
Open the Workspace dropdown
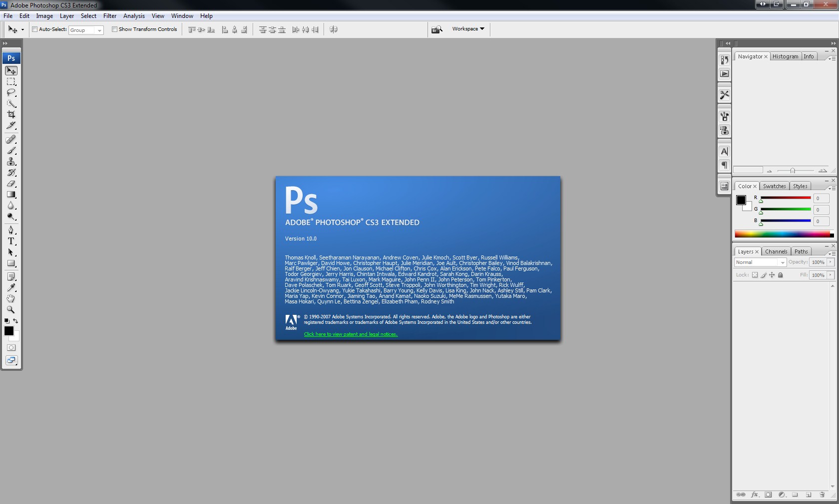(468, 29)
